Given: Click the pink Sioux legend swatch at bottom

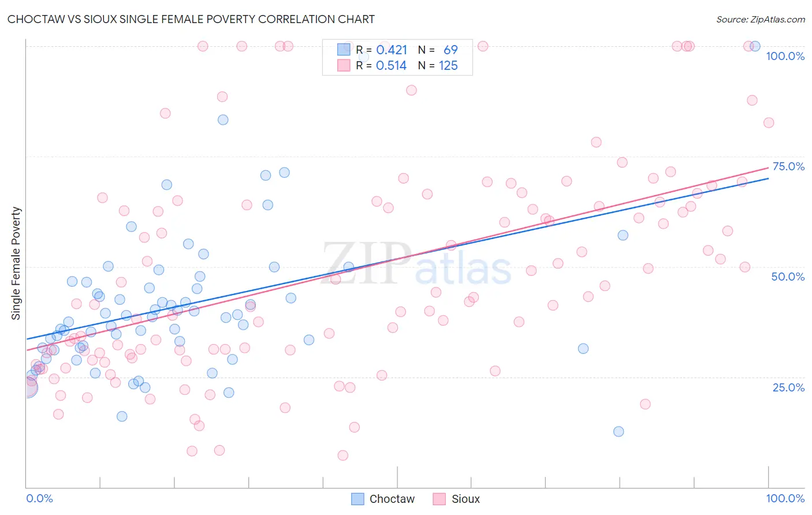Looking at the screenshot, I should (x=439, y=499).
